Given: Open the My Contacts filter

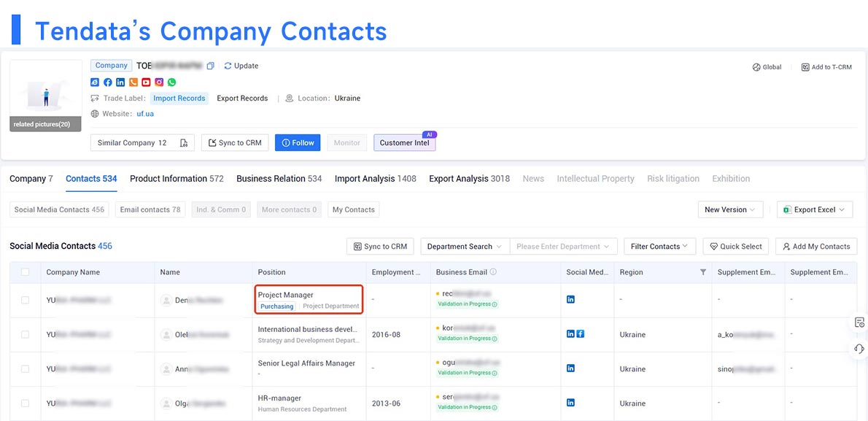Looking at the screenshot, I should (353, 209).
